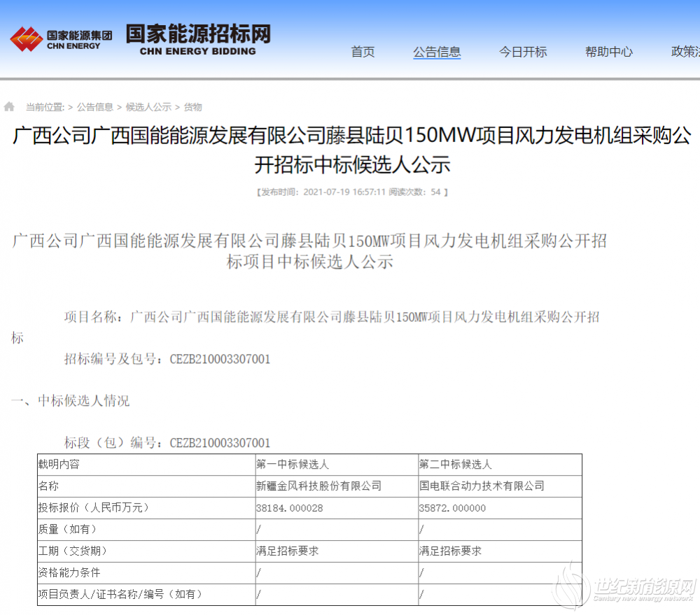Viewport: 700px width, 615px height.
Task: Click the CHN Energy red logo
Action: (26, 39)
